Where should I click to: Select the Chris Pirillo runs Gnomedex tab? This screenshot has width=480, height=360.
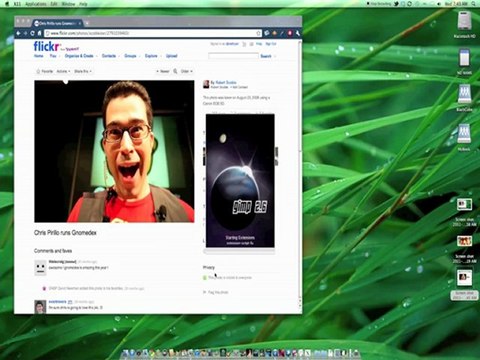pos(57,23)
